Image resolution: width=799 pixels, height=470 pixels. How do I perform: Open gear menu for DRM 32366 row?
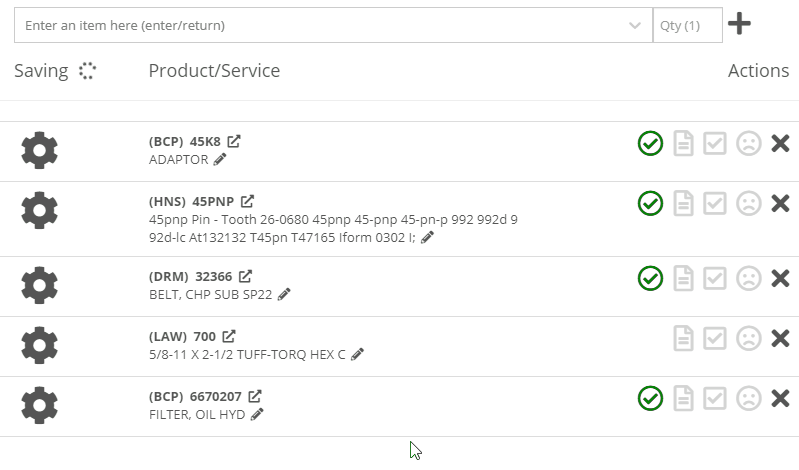39,285
